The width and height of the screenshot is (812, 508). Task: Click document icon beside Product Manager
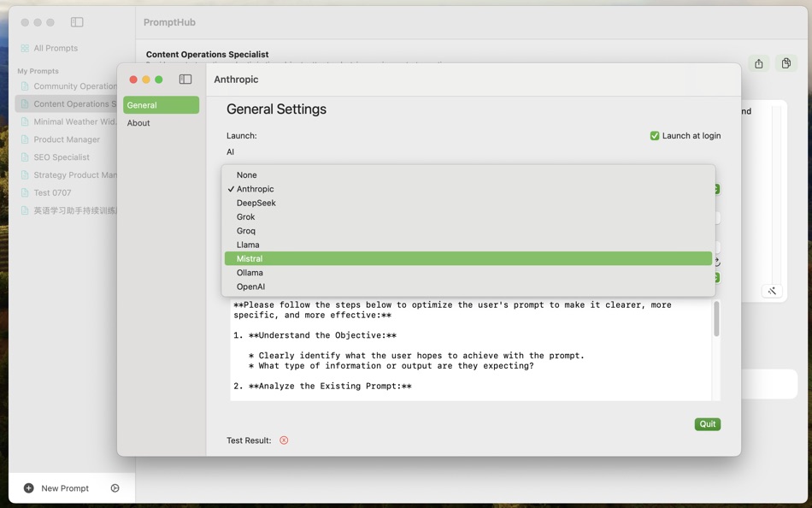click(x=25, y=139)
